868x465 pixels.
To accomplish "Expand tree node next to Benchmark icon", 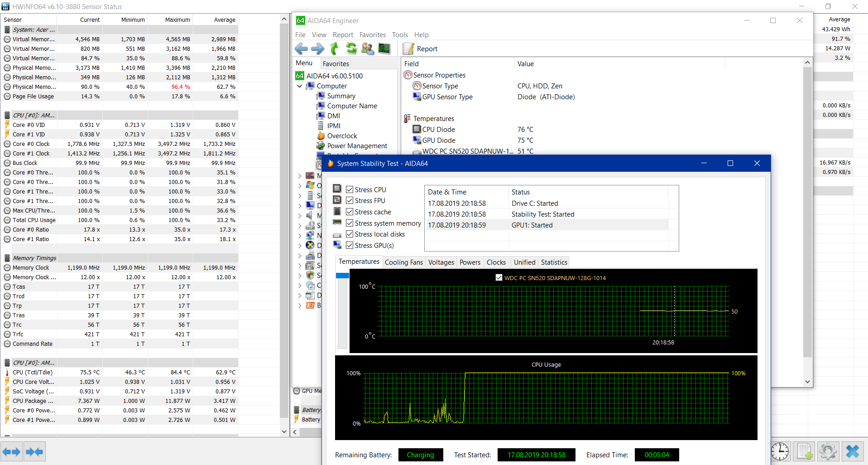I will tap(299, 305).
